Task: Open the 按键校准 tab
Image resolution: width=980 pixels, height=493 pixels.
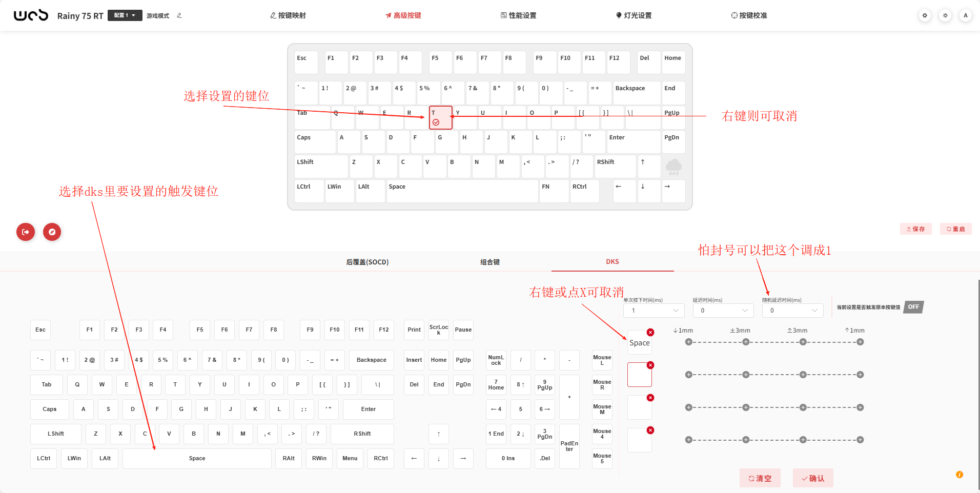Action: 749,15
